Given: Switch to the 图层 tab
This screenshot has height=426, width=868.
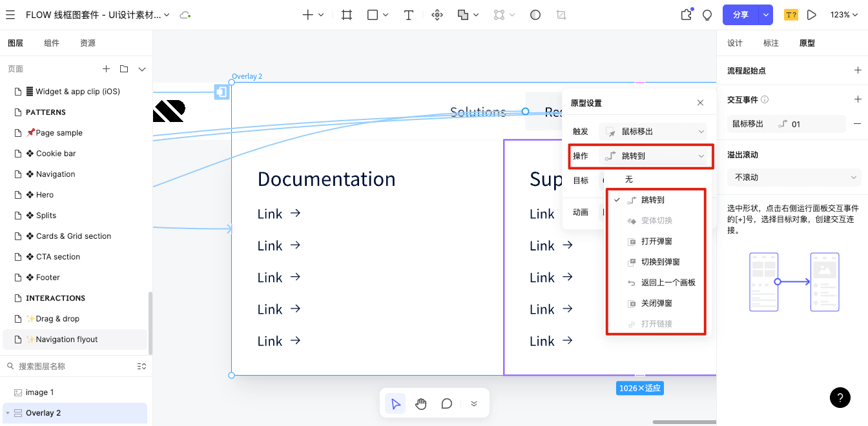Looking at the screenshot, I should [15, 43].
